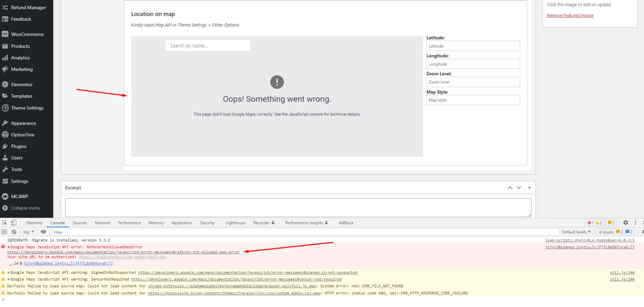Open the top JavaScript context dropdown

(28, 232)
